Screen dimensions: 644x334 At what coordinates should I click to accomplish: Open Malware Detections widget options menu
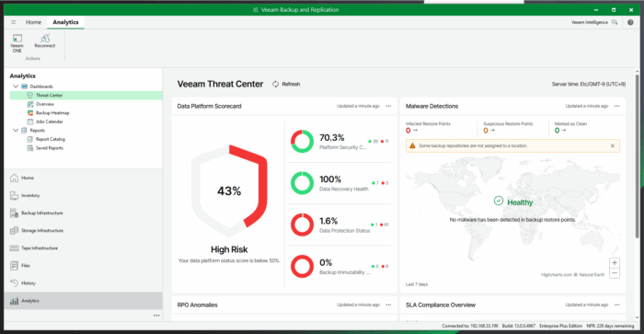pos(617,106)
